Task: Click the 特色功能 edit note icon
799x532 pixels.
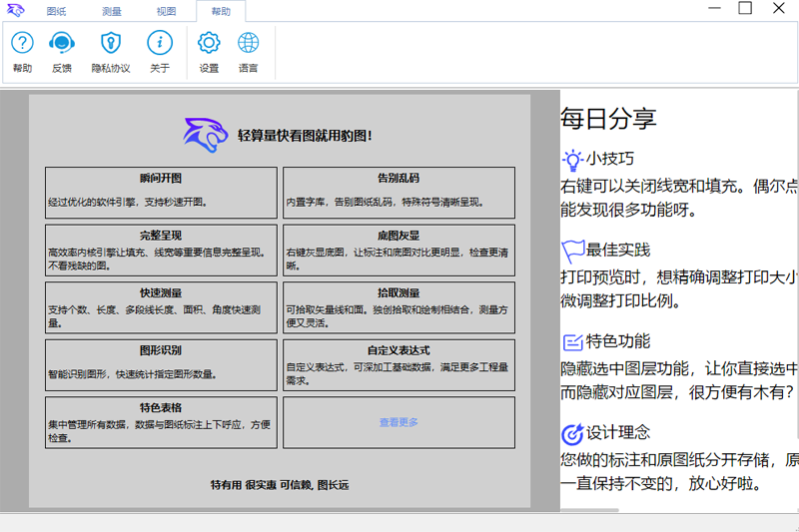Action: click(x=572, y=341)
